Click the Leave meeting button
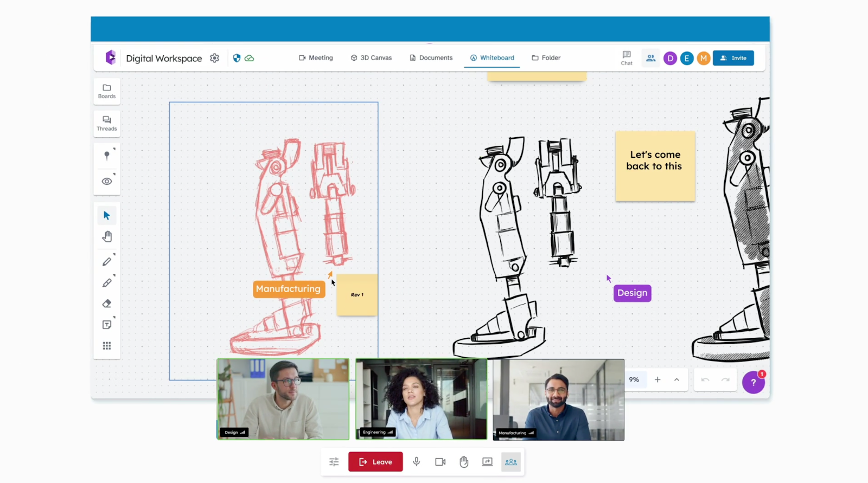868x483 pixels. point(375,462)
